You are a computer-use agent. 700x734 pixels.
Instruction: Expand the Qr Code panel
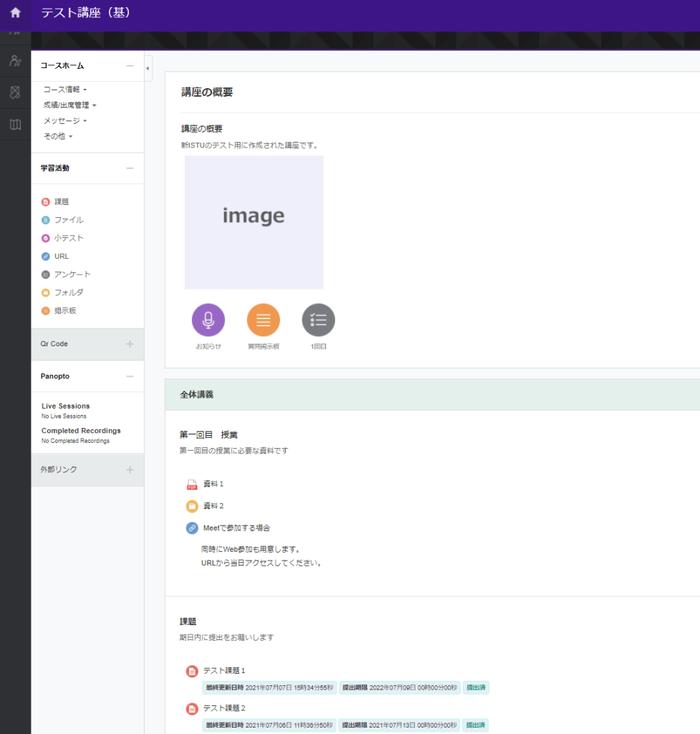pyautogui.click(x=130, y=344)
